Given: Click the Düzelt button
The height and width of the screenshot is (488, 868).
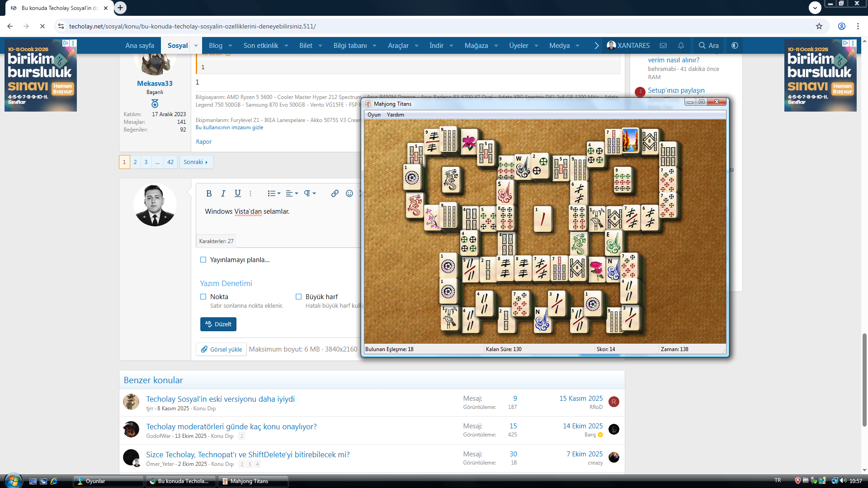Looking at the screenshot, I should [218, 324].
